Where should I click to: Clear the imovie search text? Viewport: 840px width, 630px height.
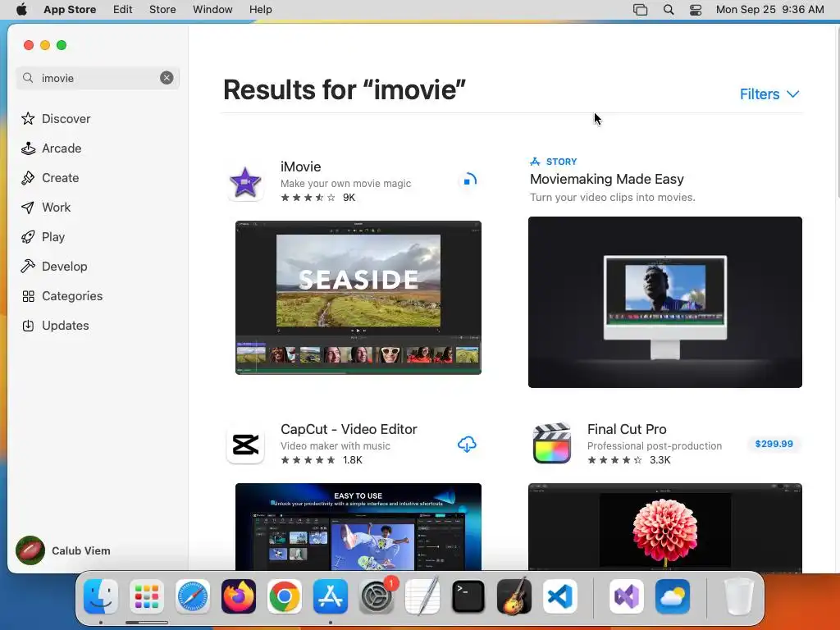(x=167, y=78)
